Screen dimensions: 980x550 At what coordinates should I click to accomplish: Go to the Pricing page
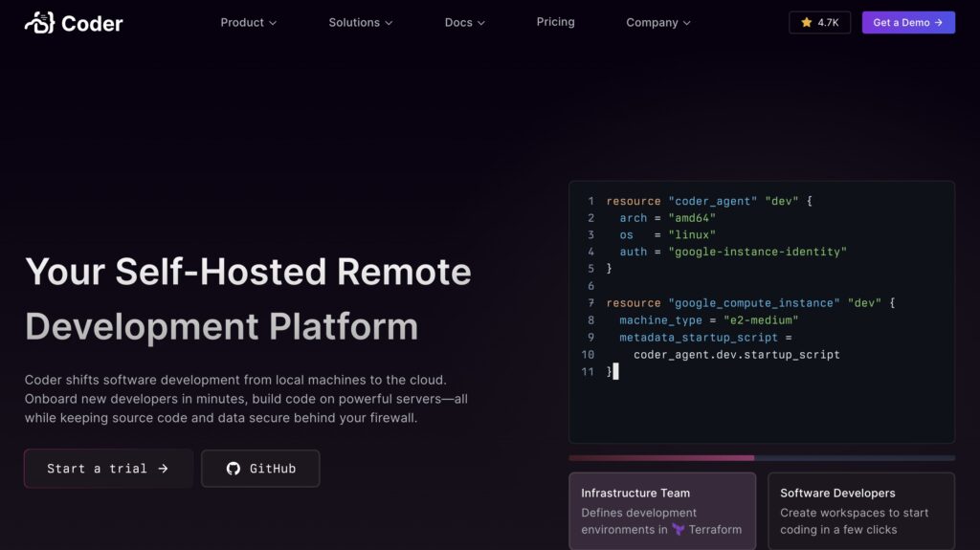[555, 22]
